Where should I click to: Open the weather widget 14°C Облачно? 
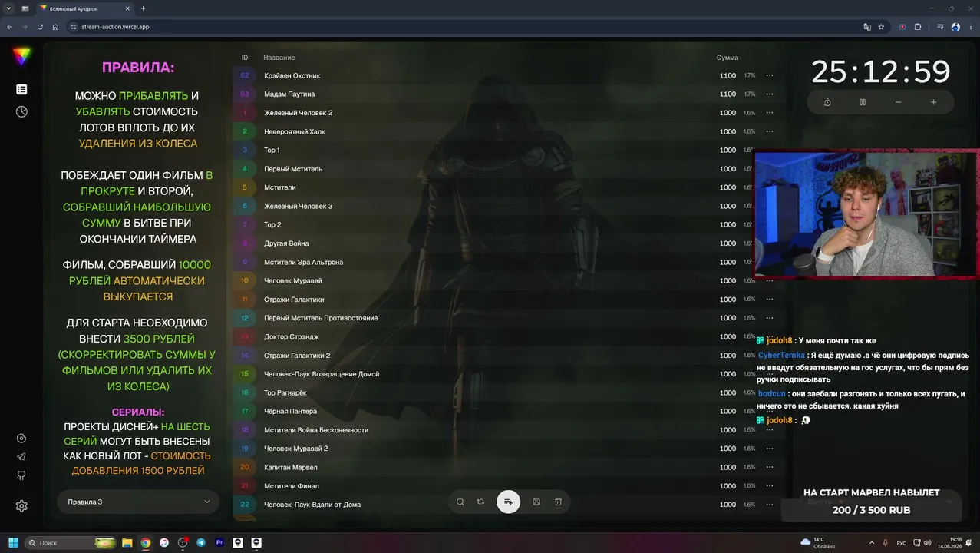tap(817, 542)
